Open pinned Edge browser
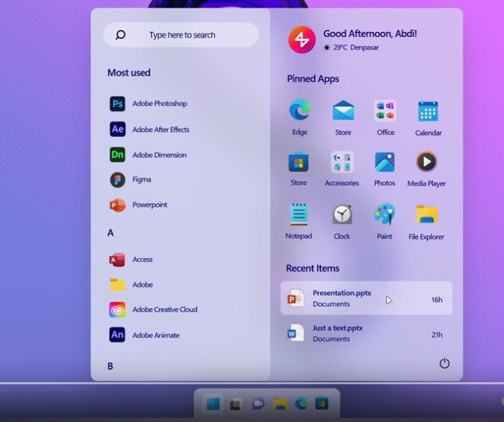The image size is (504, 422). point(300,117)
